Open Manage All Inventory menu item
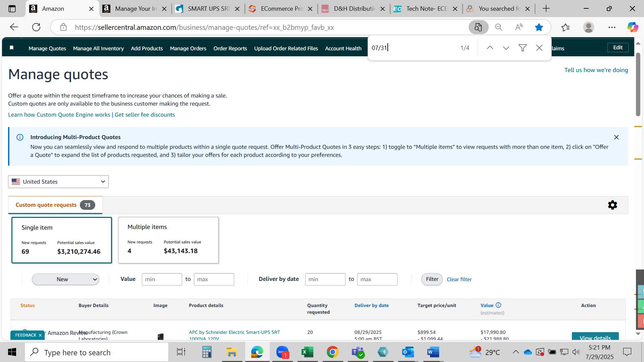The height and width of the screenshot is (362, 644). 98,48
